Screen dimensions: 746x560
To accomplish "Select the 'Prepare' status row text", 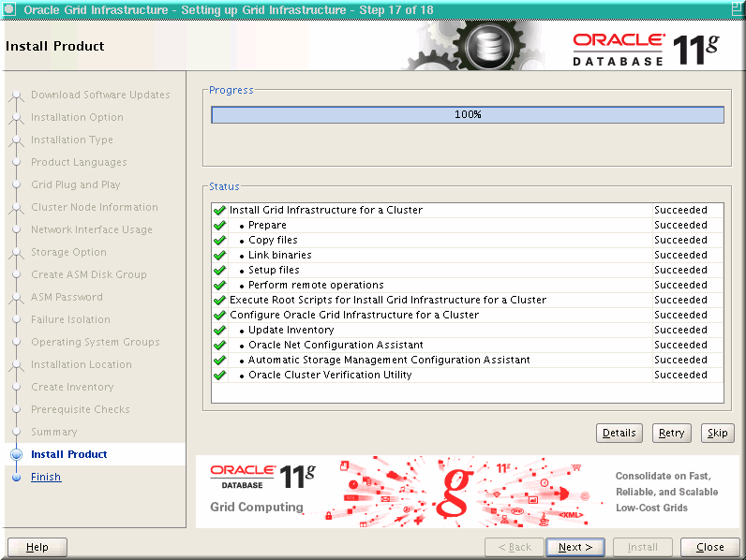I will [267, 225].
